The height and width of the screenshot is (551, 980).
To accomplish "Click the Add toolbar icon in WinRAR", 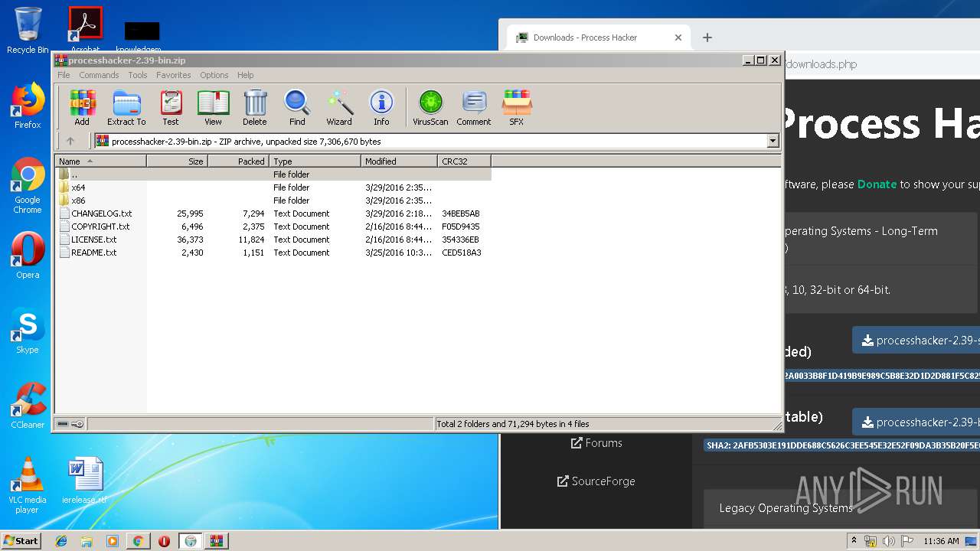I will (82, 107).
